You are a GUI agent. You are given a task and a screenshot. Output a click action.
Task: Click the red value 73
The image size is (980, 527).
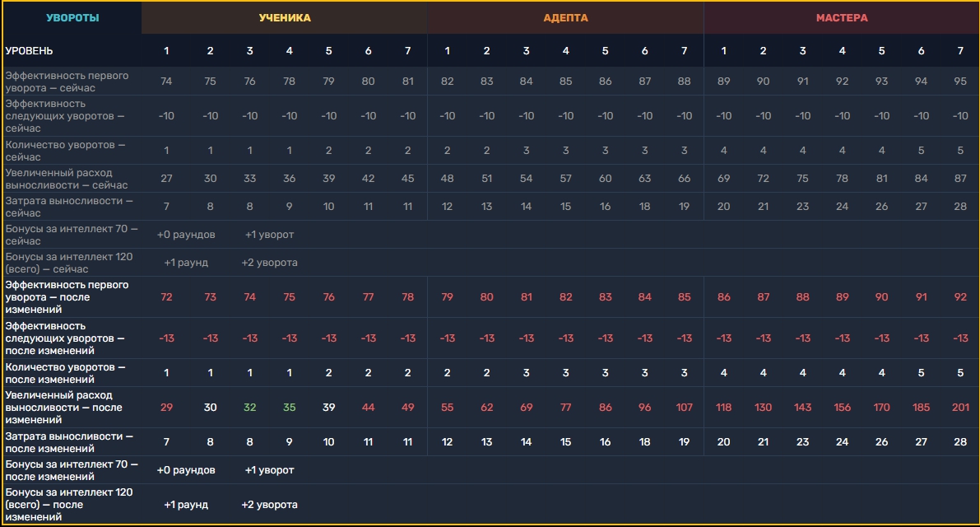(x=210, y=297)
